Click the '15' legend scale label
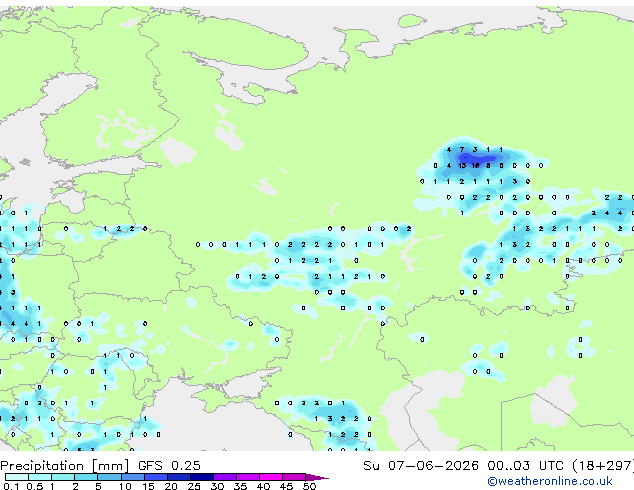Screen dimensions: 634x490 (x=148, y=486)
